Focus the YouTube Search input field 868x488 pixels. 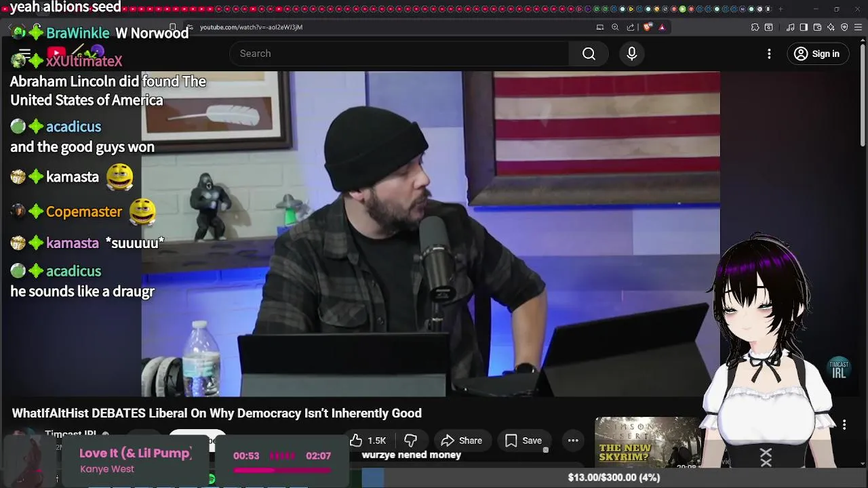click(399, 54)
